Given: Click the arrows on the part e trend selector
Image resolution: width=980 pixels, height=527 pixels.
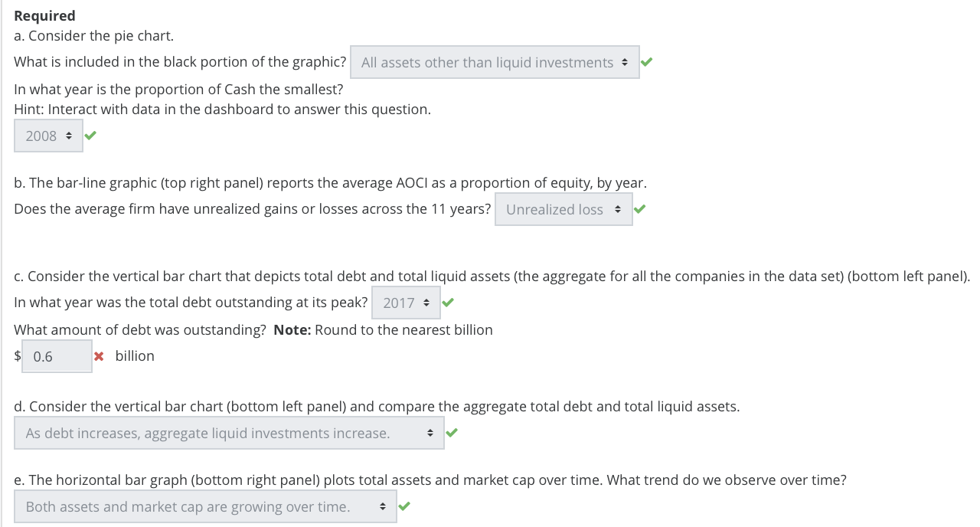Looking at the screenshot, I should coord(384,506).
